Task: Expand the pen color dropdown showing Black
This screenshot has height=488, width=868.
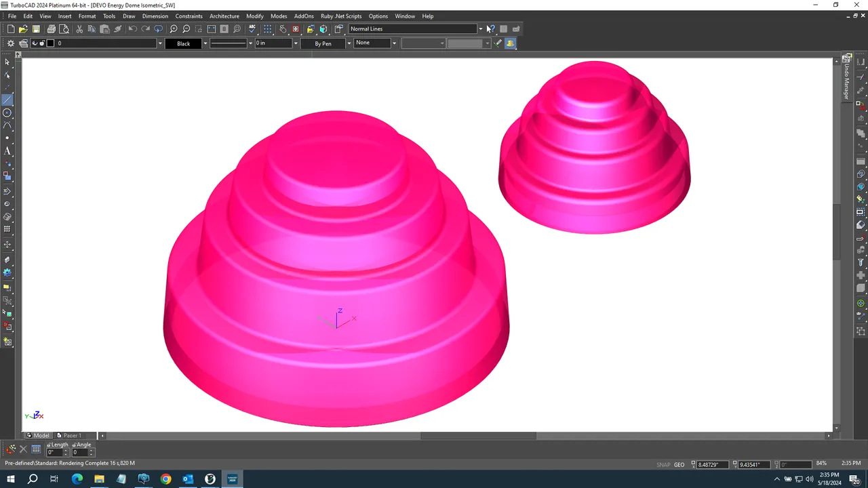Action: coord(205,43)
